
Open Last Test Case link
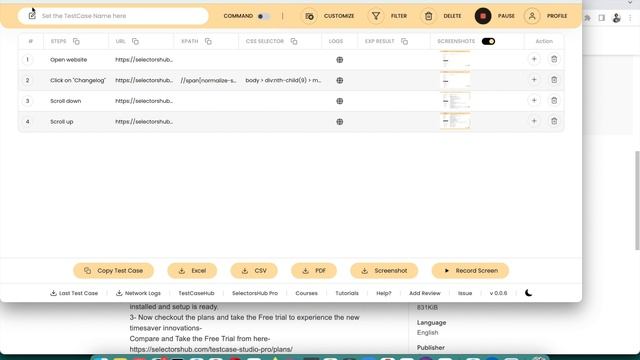pos(74,293)
